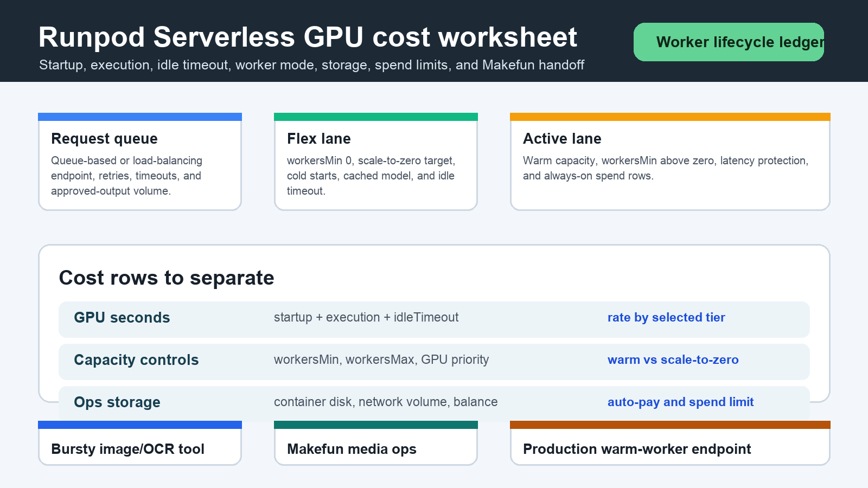This screenshot has height=488, width=868.
Task: Open the Makefun media ops card
Action: [376, 443]
